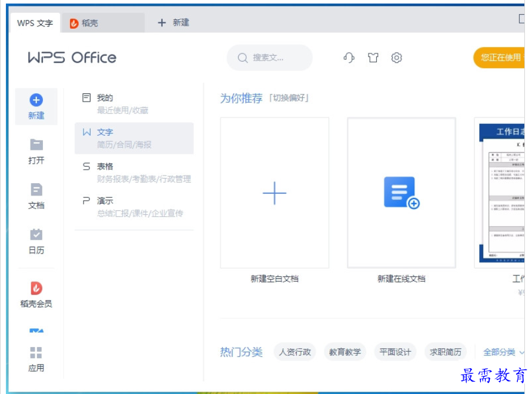Click the 新建空白文档 label
The height and width of the screenshot is (394, 532).
tap(275, 279)
